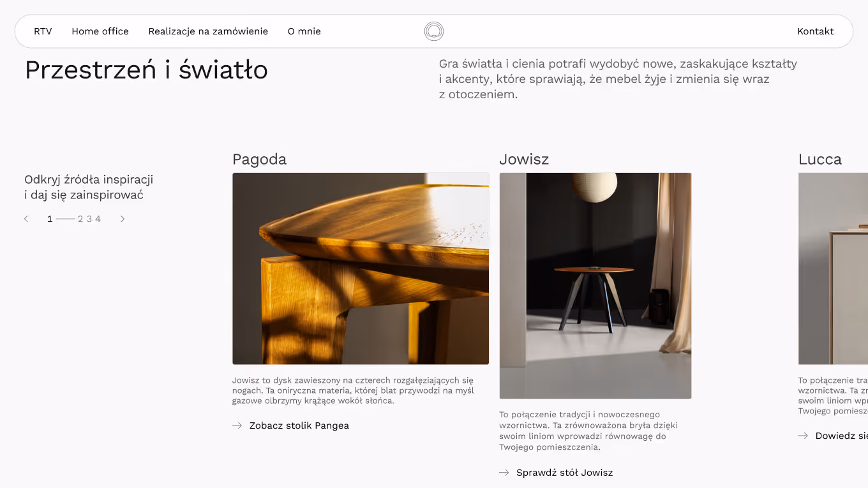This screenshot has width=868, height=488.
Task: Click the description starting Jowisz to dysk zawieszony
Action: pyautogui.click(x=353, y=391)
